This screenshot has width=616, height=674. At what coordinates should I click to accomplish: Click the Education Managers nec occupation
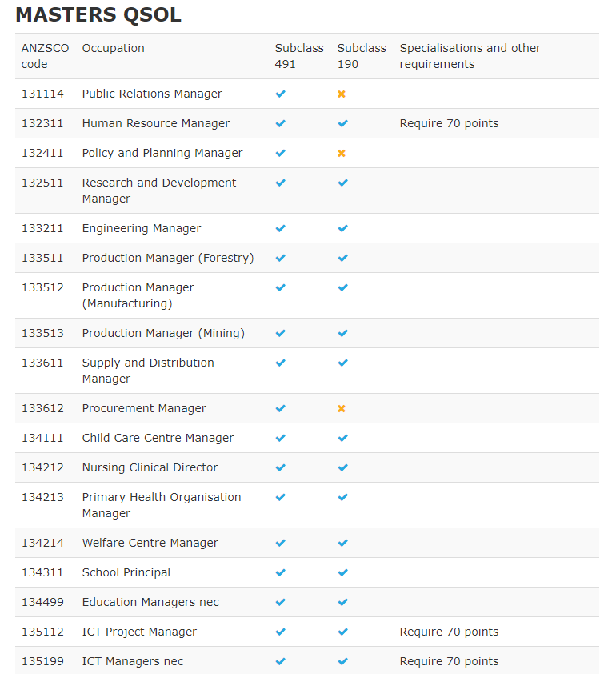150,602
